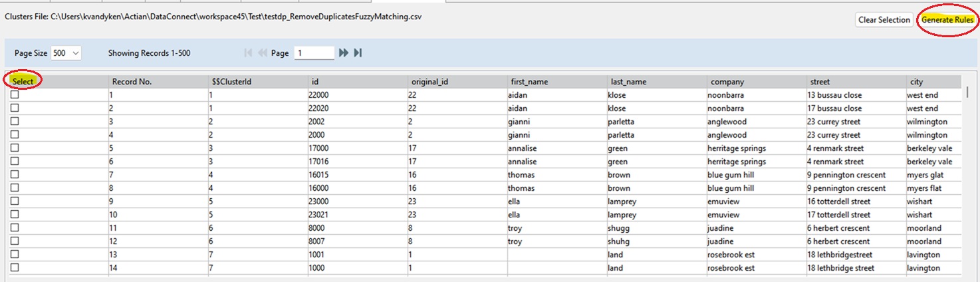Open the Page Size dropdown
The image size is (980, 282).
(66, 53)
